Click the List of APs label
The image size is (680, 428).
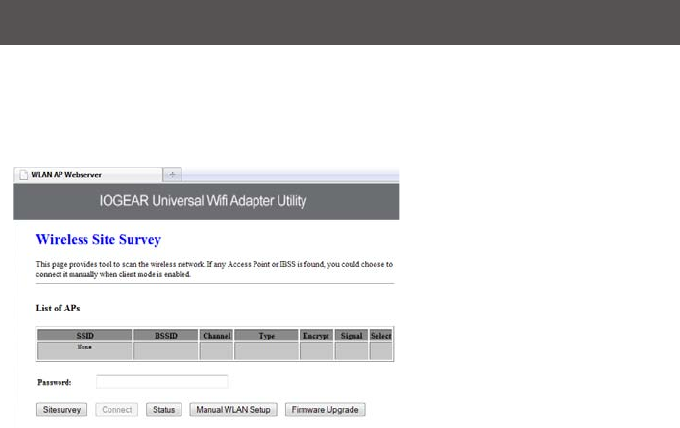[58, 308]
